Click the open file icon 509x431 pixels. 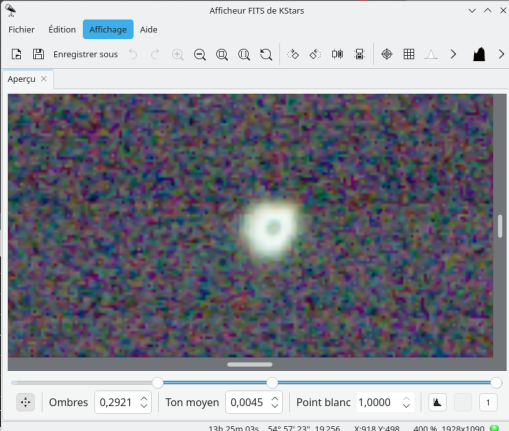coord(16,54)
